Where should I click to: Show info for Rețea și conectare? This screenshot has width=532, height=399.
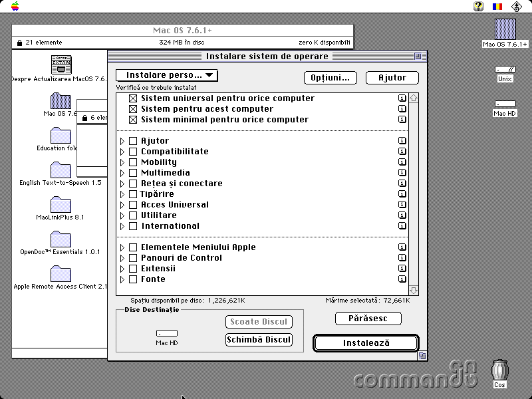[402, 184]
